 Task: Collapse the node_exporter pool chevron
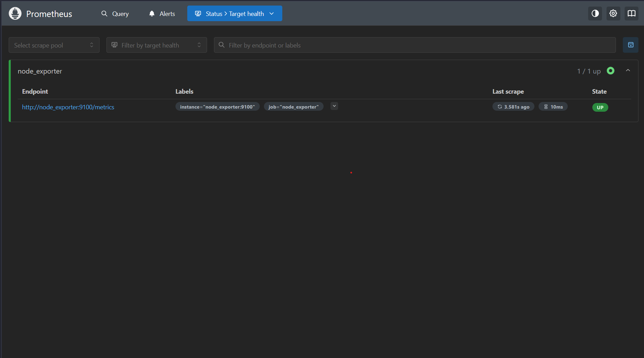pos(628,70)
